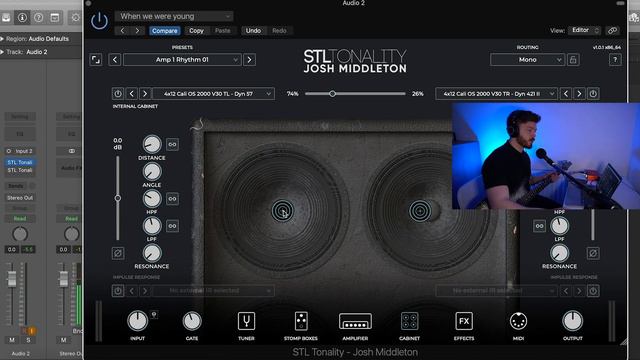This screenshot has height=360, width=640.
Task: Toggle left internal cabinet power button
Action: tap(118, 94)
